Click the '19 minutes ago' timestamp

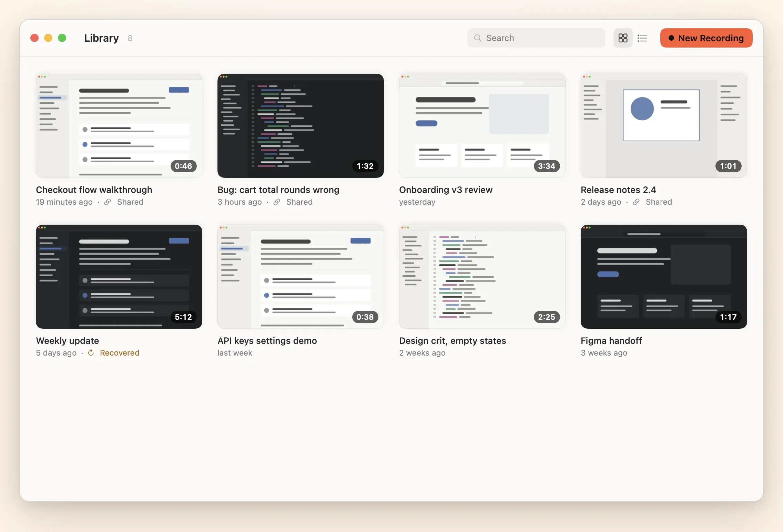pyautogui.click(x=64, y=202)
